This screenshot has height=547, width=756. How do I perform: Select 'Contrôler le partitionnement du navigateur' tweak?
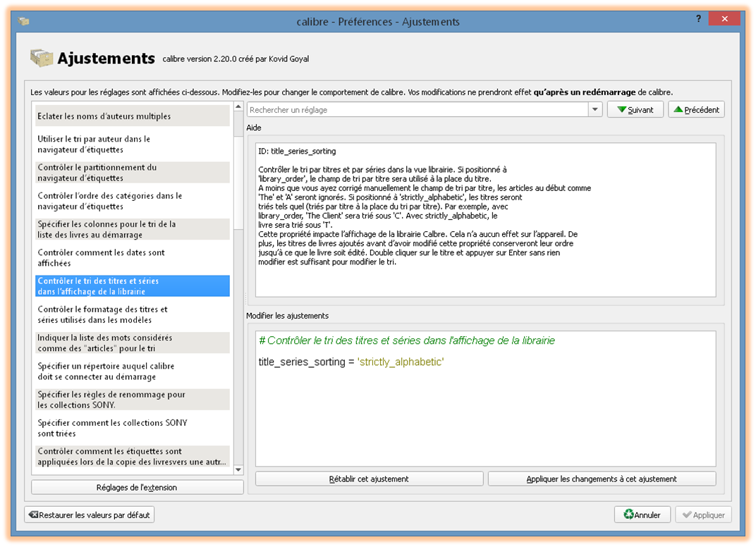pyautogui.click(x=133, y=173)
